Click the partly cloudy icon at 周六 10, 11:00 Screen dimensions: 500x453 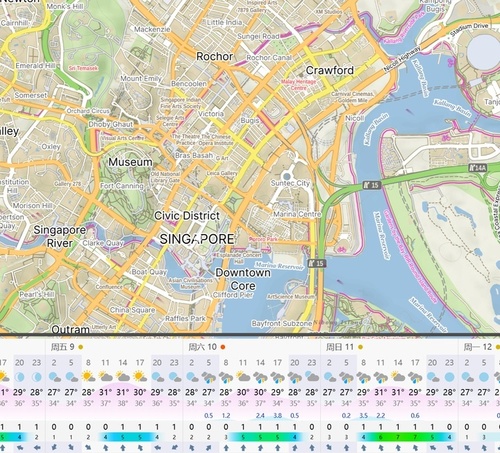(x=243, y=377)
